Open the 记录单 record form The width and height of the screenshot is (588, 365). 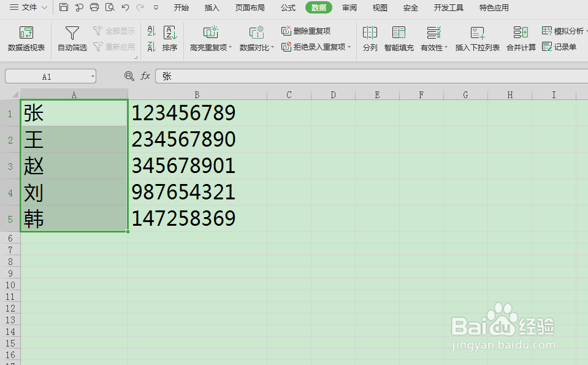559,47
